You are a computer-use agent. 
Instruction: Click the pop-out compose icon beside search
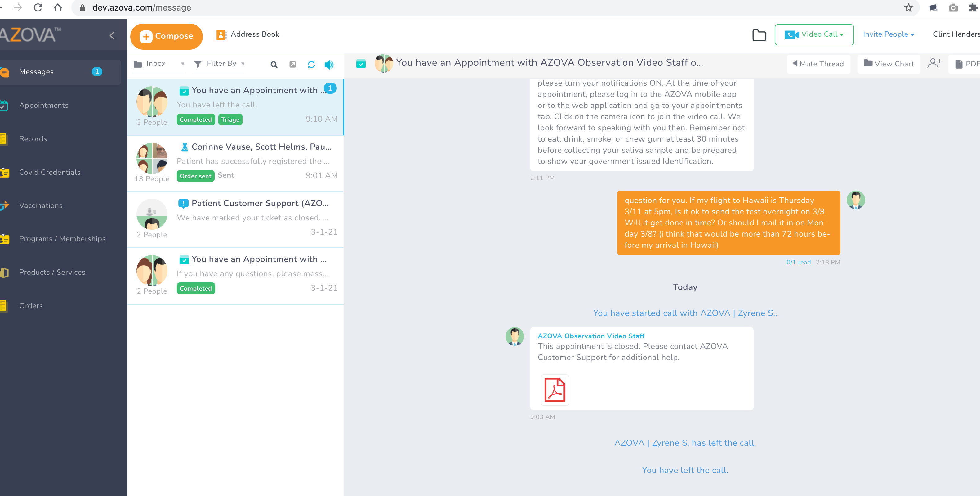[x=292, y=64]
